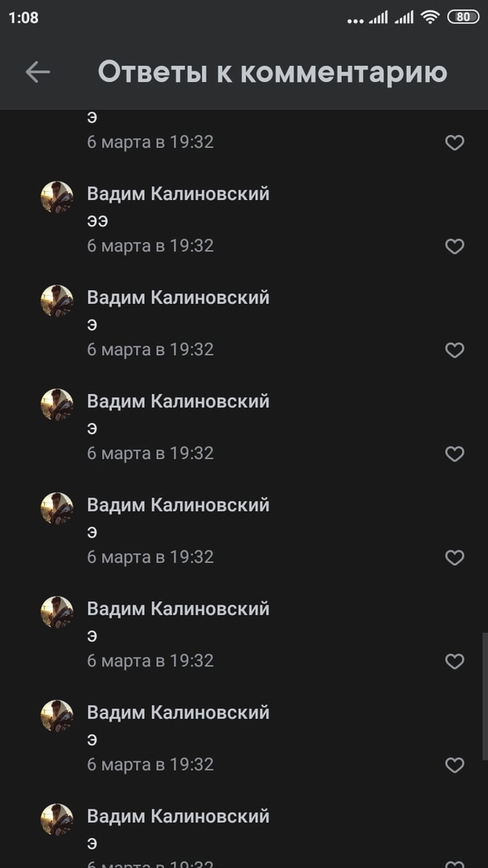Open the avatar of the "ээ" comment author

(57, 197)
